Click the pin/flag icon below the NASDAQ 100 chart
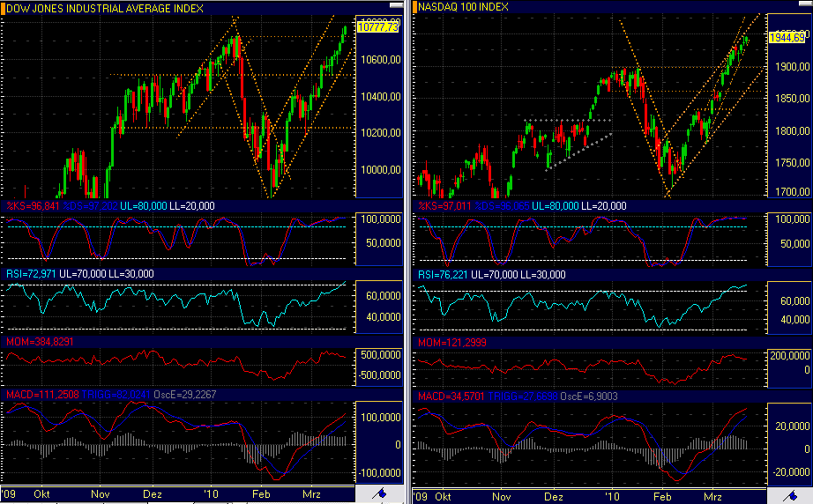The image size is (813, 504). (x=790, y=495)
